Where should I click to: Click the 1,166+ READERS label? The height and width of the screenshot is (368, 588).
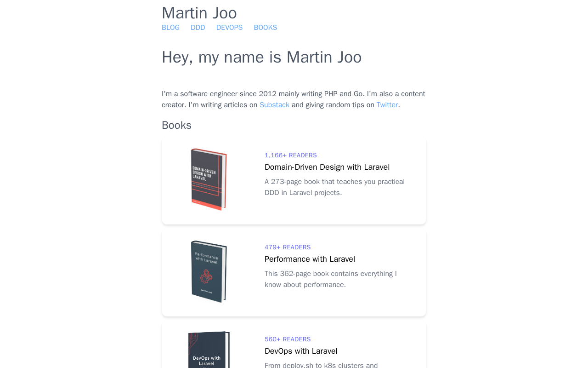click(291, 155)
